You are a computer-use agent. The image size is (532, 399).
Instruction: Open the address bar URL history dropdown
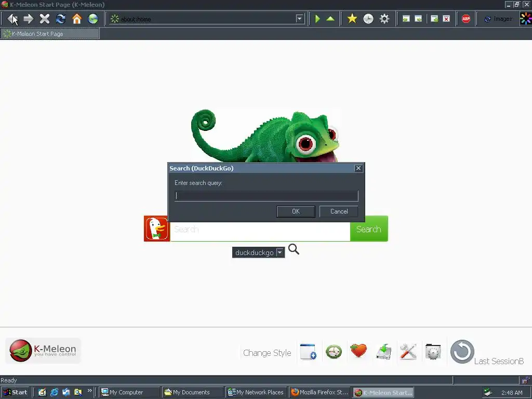click(x=299, y=19)
